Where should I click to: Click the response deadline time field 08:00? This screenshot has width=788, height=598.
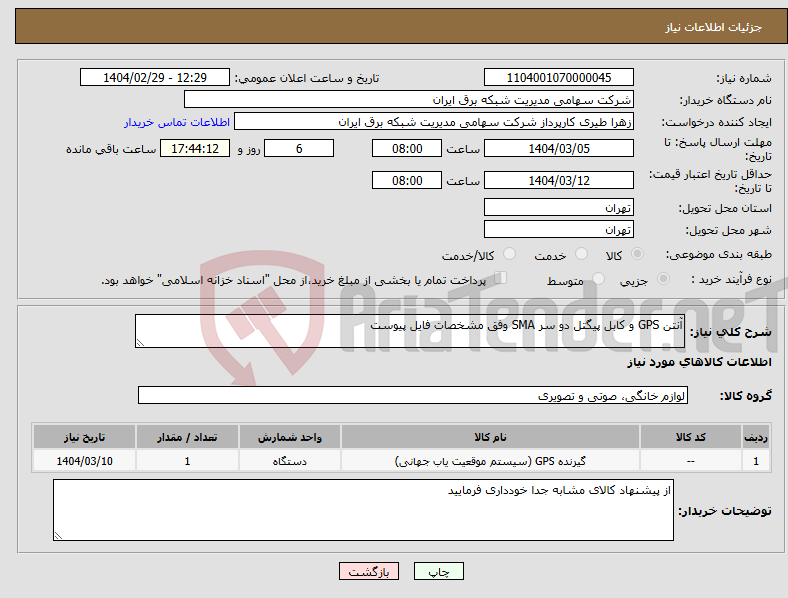point(407,148)
